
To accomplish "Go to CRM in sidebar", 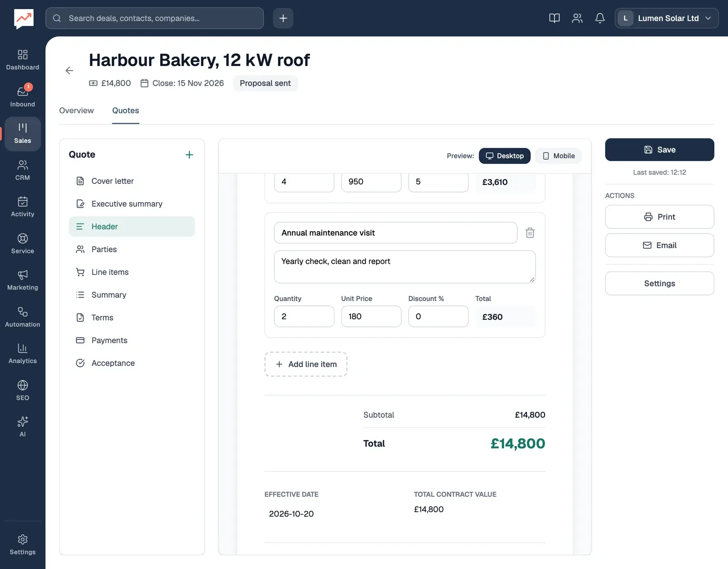I will 22,170.
